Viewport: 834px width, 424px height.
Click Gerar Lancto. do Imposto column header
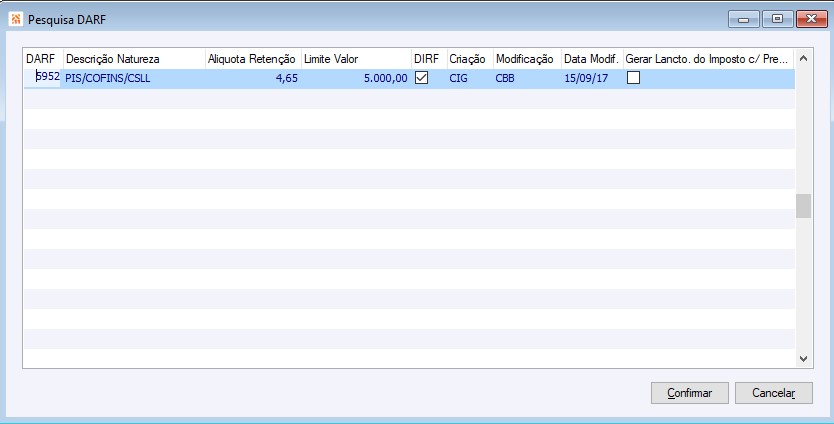click(708, 59)
